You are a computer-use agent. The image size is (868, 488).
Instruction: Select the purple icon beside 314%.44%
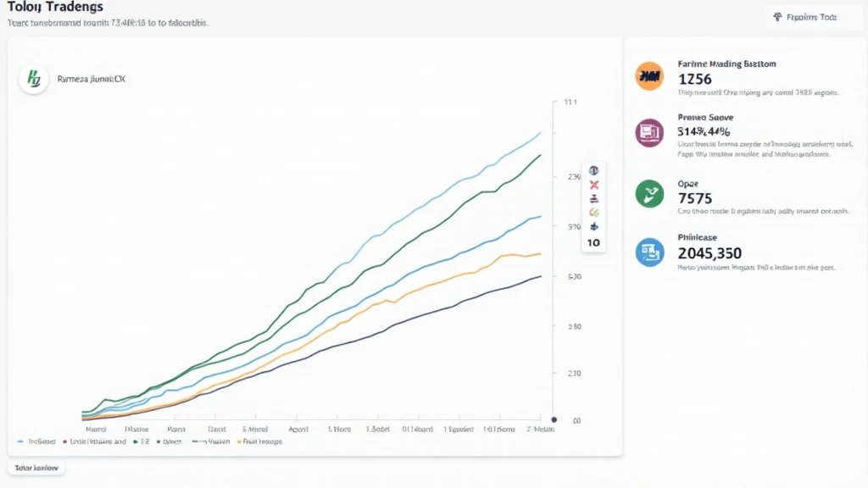click(649, 132)
